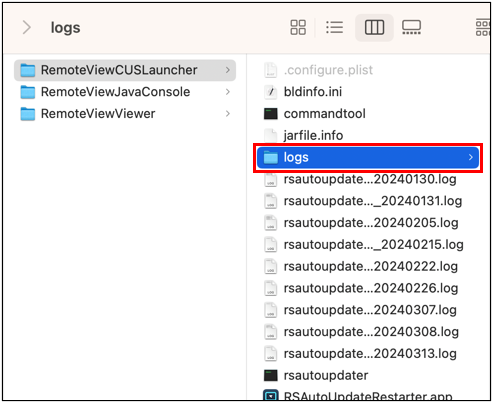Expand the RemoteViewViewer folder chevron
This screenshot has height=402, width=492.
(x=228, y=114)
